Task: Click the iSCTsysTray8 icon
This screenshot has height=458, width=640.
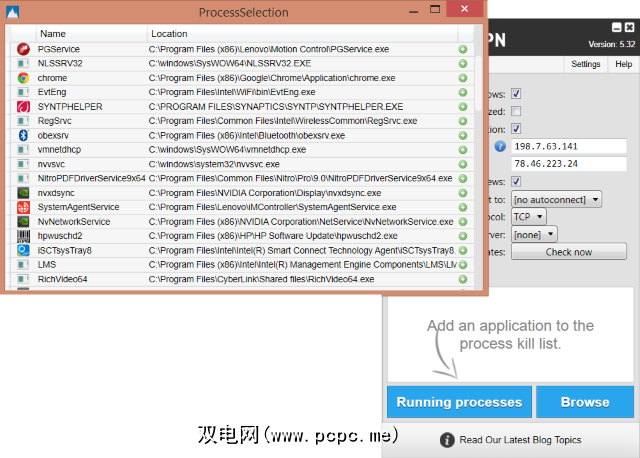Action: [x=23, y=250]
